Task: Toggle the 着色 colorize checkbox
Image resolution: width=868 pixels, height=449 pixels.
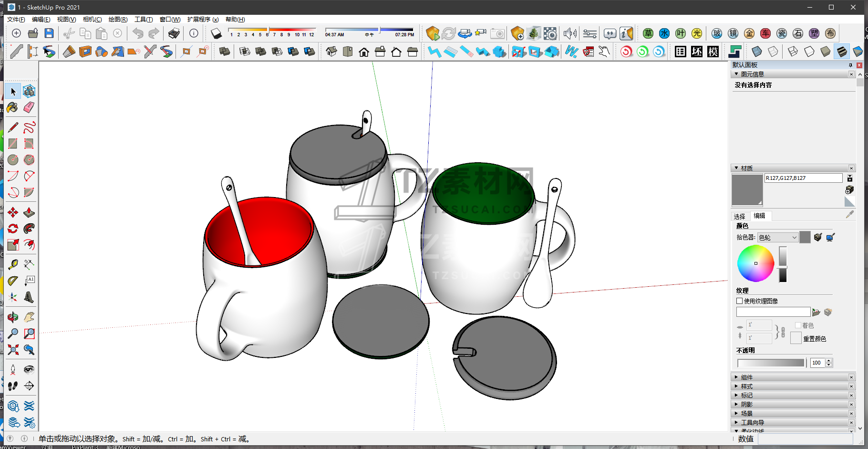Action: click(x=798, y=325)
